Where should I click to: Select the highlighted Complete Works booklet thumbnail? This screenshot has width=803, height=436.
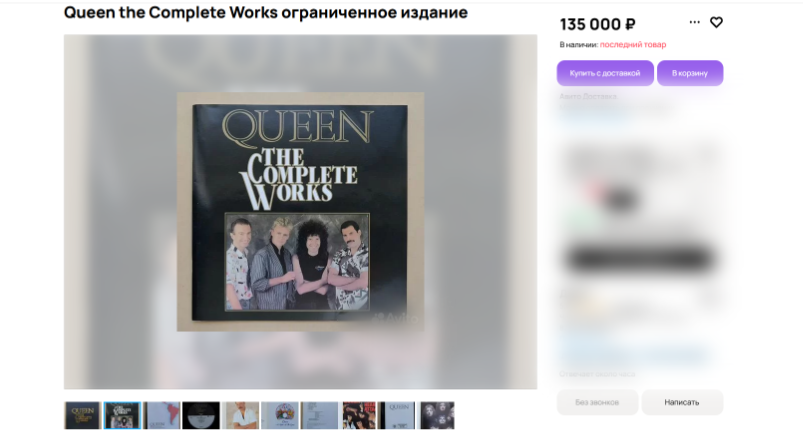pyautogui.click(x=122, y=415)
